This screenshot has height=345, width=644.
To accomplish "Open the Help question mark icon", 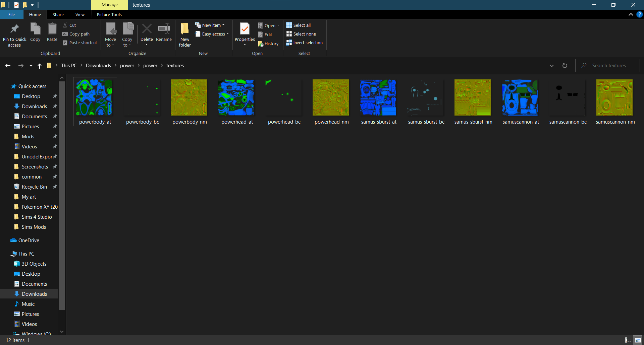I will click(x=639, y=14).
